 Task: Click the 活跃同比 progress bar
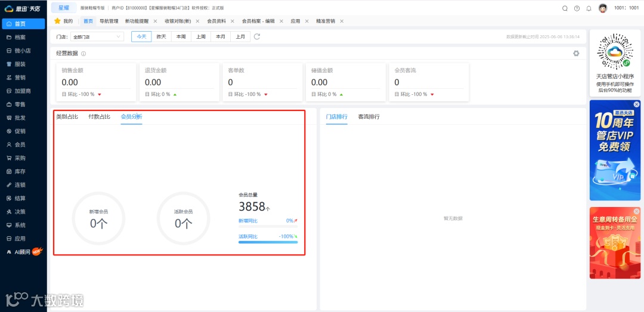[268, 242]
